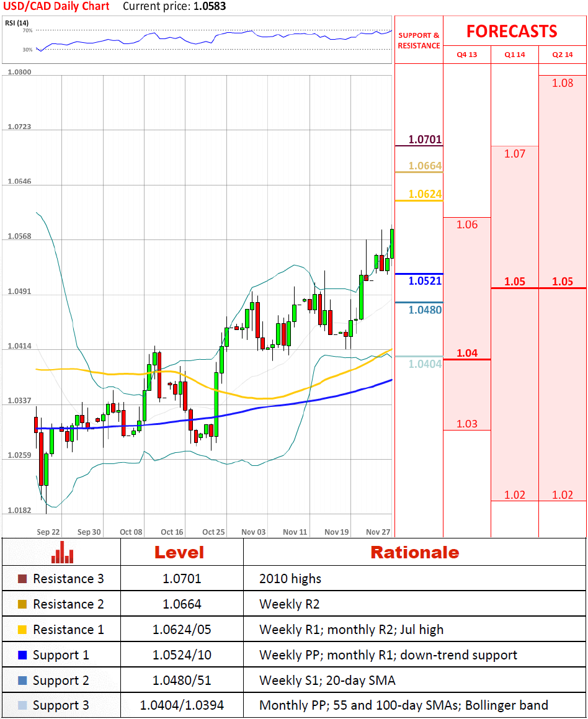The image size is (588, 719).
Task: Click the 1.0664 resistance level marker
Action: coord(425,166)
